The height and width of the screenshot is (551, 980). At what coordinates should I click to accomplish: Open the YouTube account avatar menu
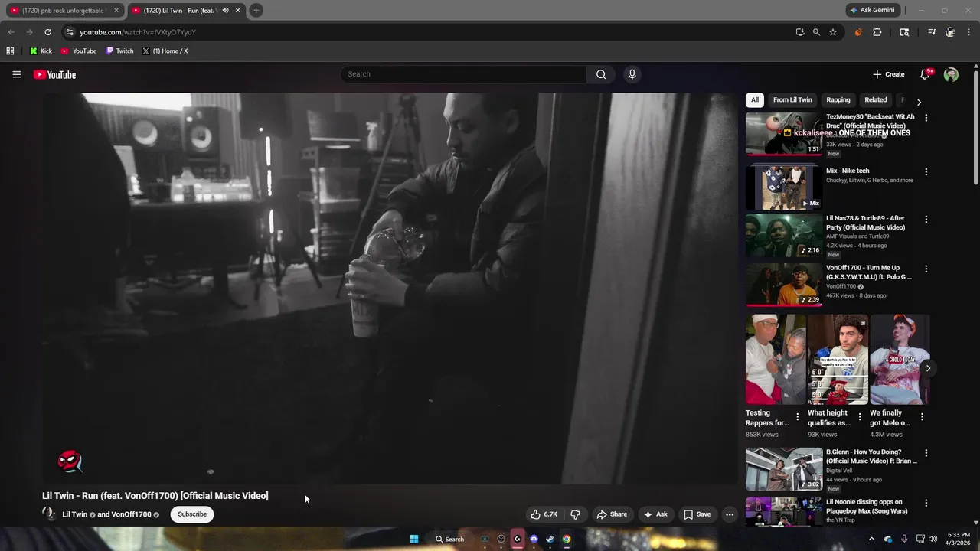click(x=951, y=74)
